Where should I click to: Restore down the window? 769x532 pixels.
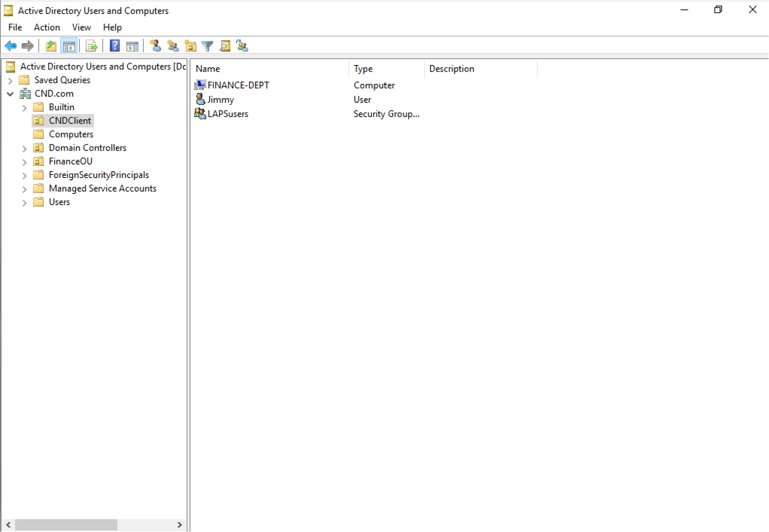pos(718,10)
